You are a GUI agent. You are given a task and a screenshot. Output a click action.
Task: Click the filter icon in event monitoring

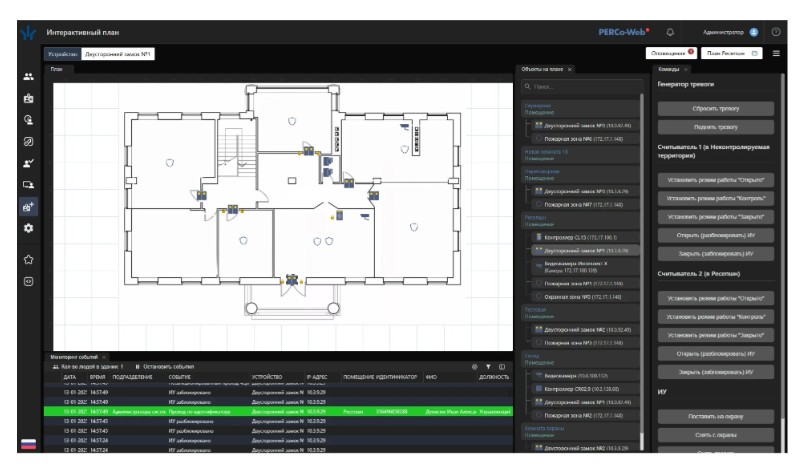(x=488, y=367)
